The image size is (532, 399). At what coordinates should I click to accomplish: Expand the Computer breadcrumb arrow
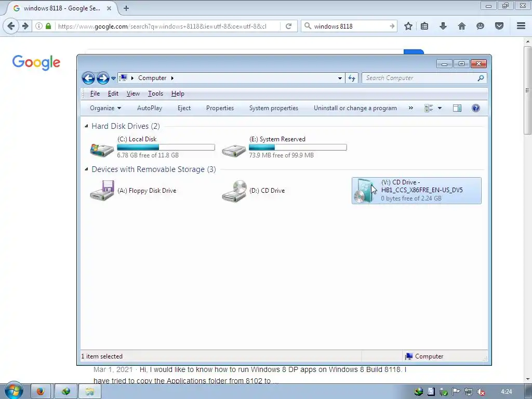point(172,78)
